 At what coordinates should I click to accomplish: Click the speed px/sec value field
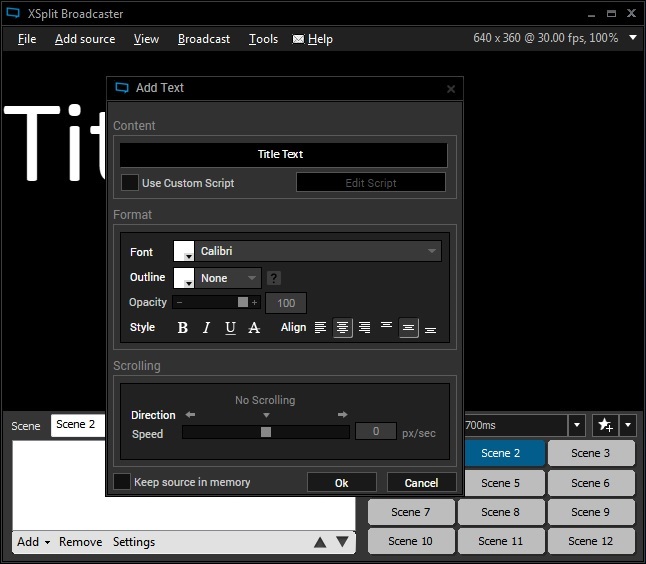pos(376,431)
